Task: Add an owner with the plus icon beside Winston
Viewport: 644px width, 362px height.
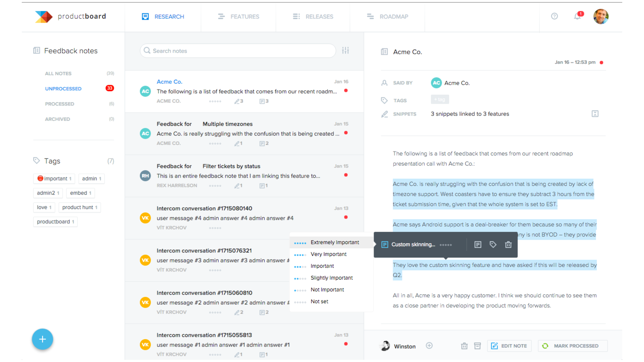Action: coord(429,346)
